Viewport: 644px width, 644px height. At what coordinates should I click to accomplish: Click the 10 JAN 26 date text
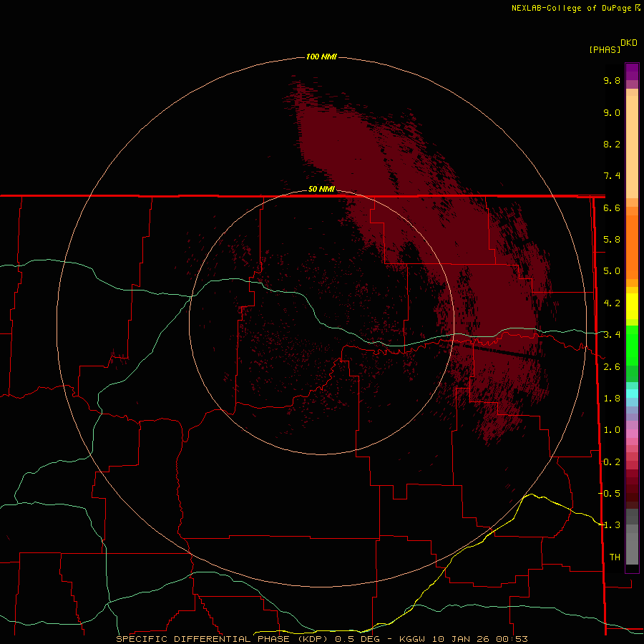460,639
